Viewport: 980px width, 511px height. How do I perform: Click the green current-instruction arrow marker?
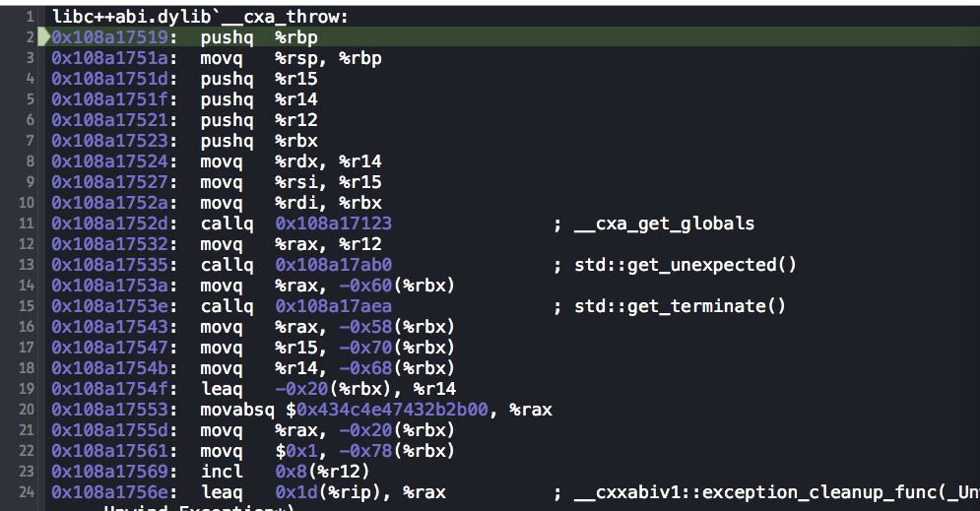point(43,38)
